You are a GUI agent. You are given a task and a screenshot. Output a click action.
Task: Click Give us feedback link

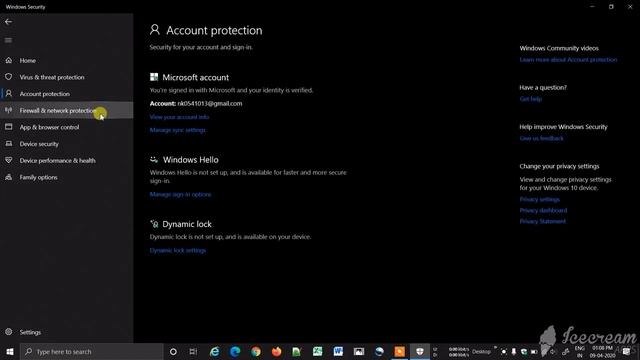[x=541, y=138]
